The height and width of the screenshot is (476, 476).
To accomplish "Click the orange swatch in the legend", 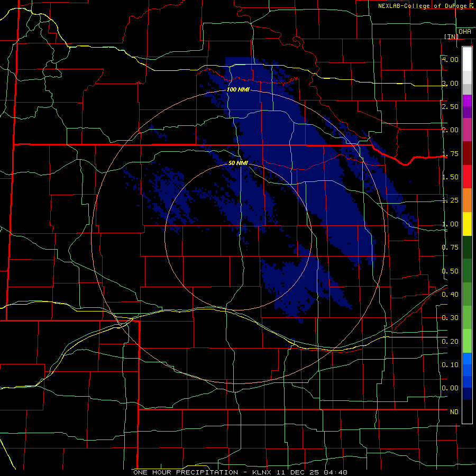I will 467,200.
